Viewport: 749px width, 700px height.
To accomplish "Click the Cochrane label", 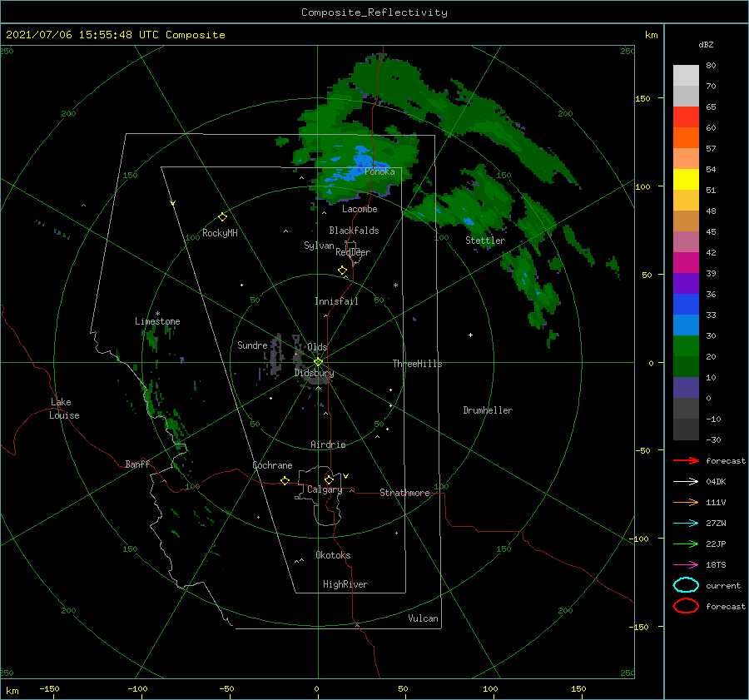I will pyautogui.click(x=272, y=465).
